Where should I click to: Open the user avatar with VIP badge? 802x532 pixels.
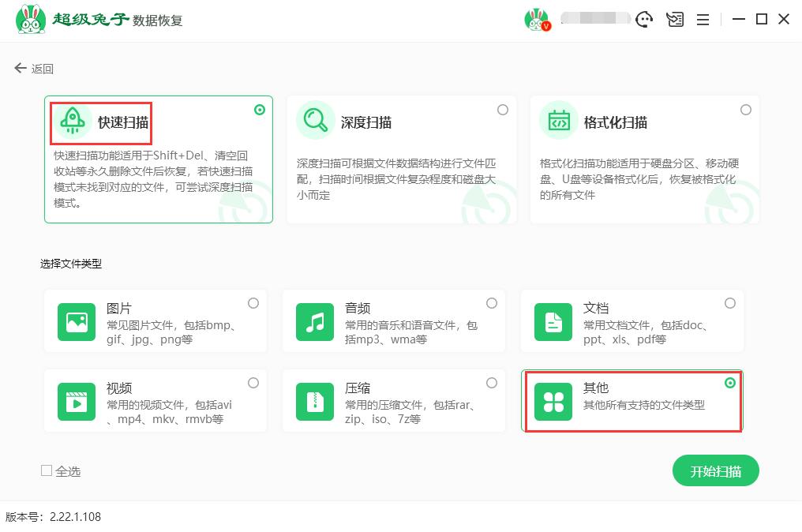(538, 20)
